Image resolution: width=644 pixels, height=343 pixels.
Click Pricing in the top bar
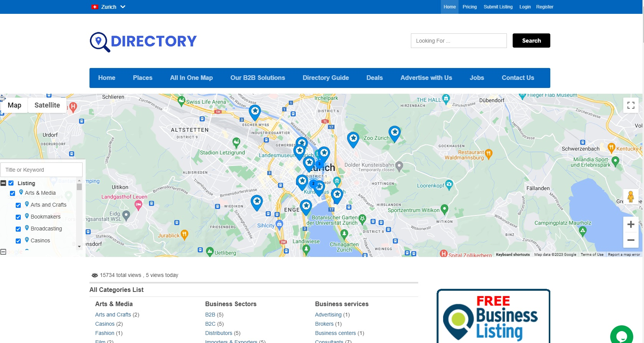pyautogui.click(x=469, y=7)
